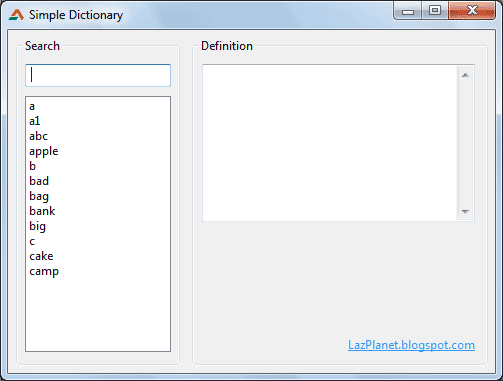The width and height of the screenshot is (503, 381).
Task: Click the Simple Dictionary app icon
Action: pos(16,15)
